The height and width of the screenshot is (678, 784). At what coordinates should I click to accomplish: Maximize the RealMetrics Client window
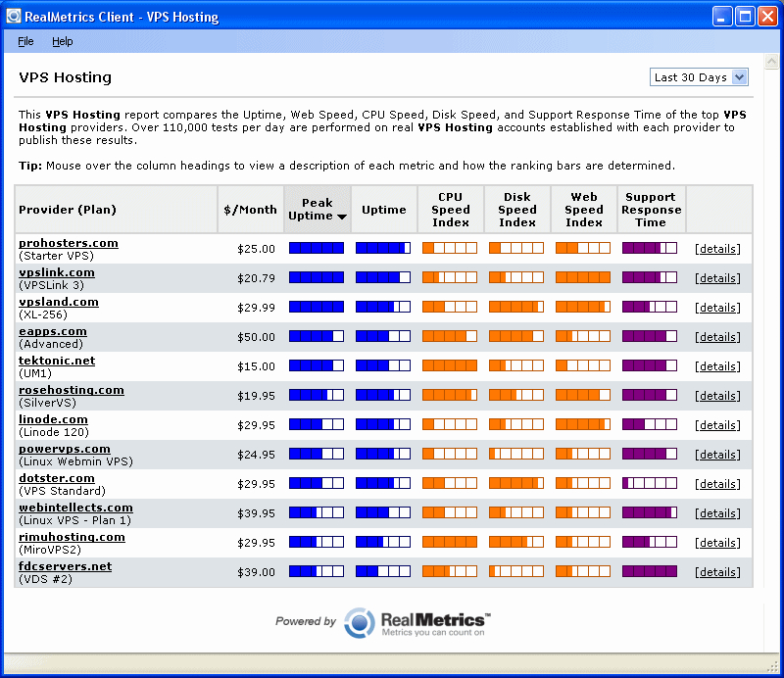pyautogui.click(x=745, y=17)
